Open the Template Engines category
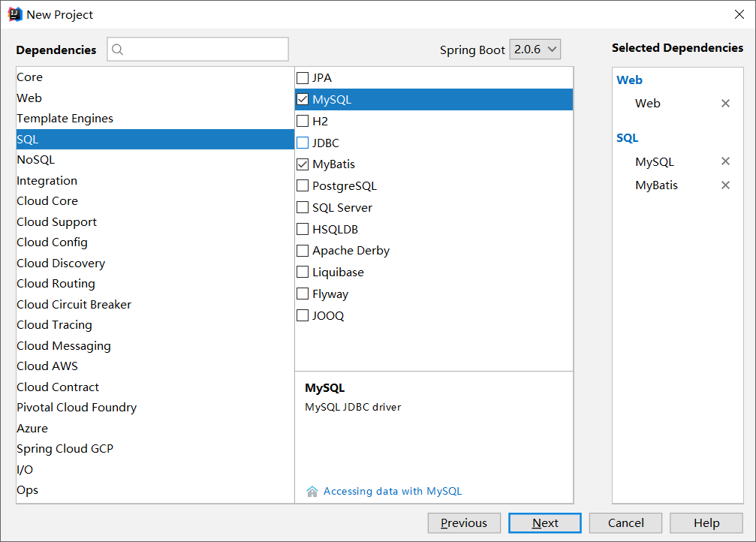Image resolution: width=756 pixels, height=542 pixels. coord(65,119)
